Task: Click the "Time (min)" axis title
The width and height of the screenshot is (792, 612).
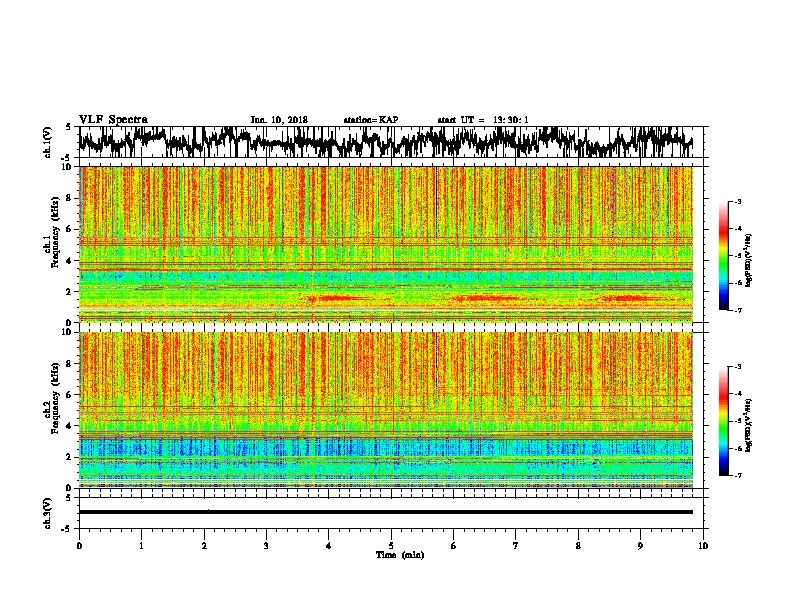Action: pyautogui.click(x=400, y=555)
